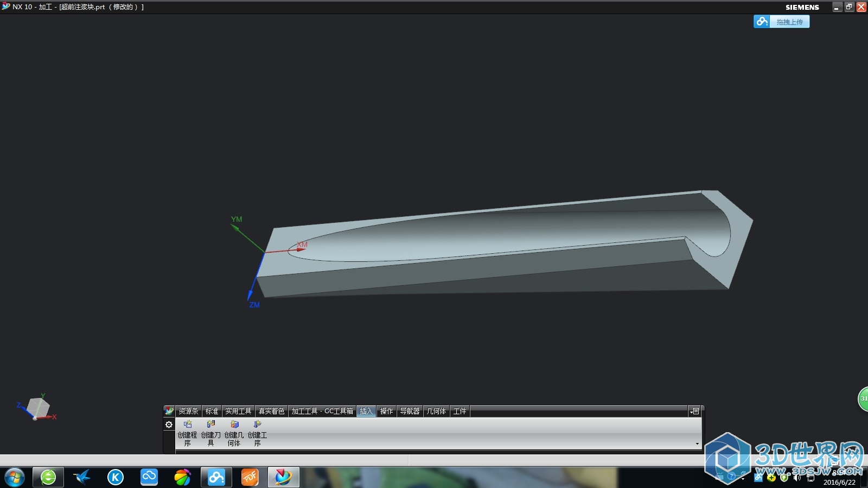This screenshot has width=868, height=488.
Task: Select the 加工工具 - GC工具箱 tab
Action: click(x=322, y=412)
